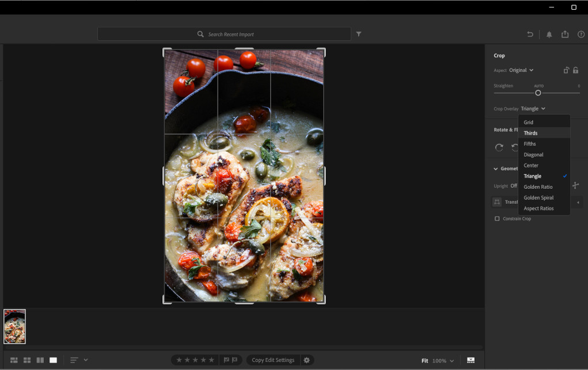Click the rotate aspect orientation icon

pyautogui.click(x=566, y=70)
